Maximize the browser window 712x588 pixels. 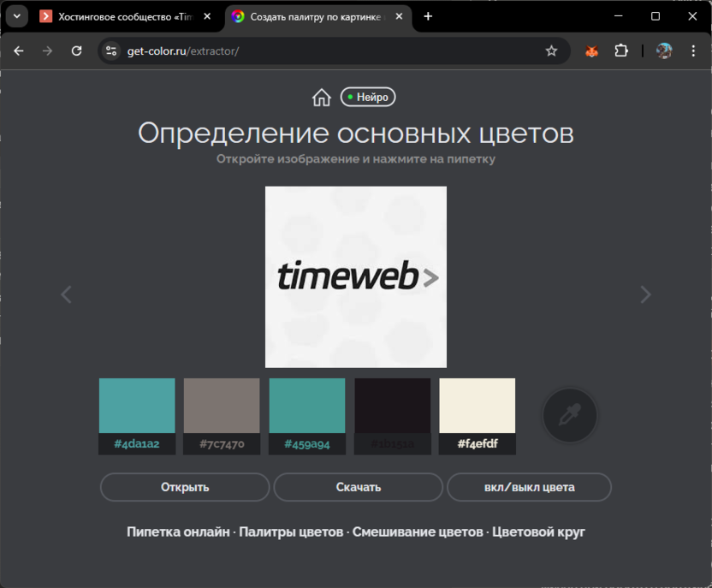pos(656,16)
